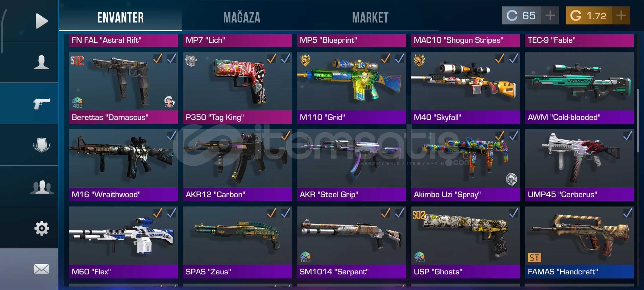Toggle orange checkmark on Berettas "Damascus"
Image resolution: width=644 pixels, height=290 pixels.
158,58
